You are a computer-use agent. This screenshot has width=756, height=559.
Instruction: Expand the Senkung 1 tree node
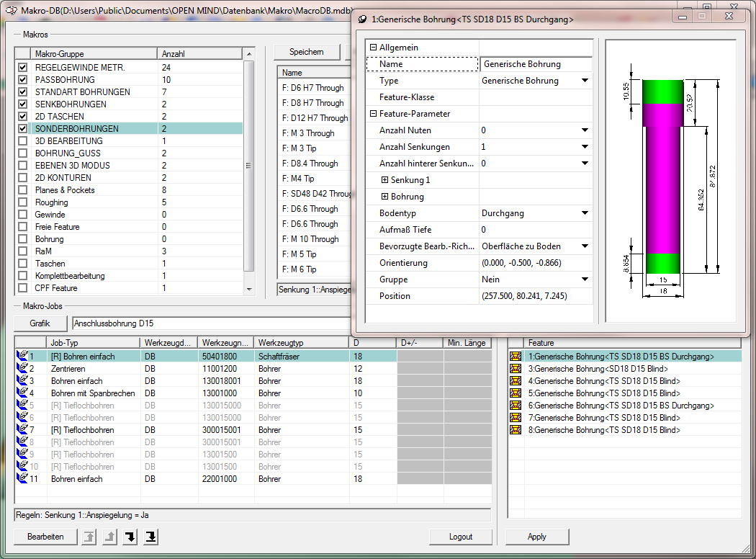[x=384, y=180]
